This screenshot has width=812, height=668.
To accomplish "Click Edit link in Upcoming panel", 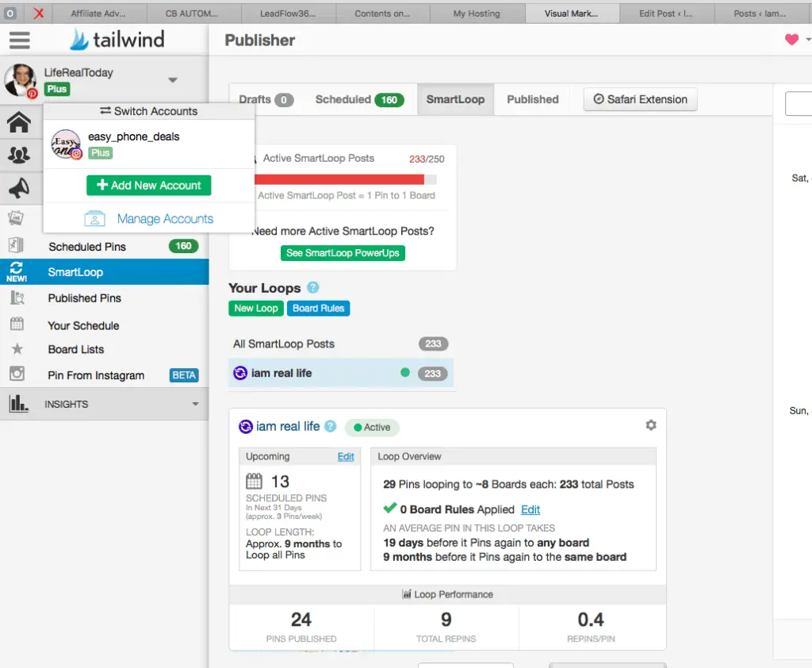I will (346, 456).
